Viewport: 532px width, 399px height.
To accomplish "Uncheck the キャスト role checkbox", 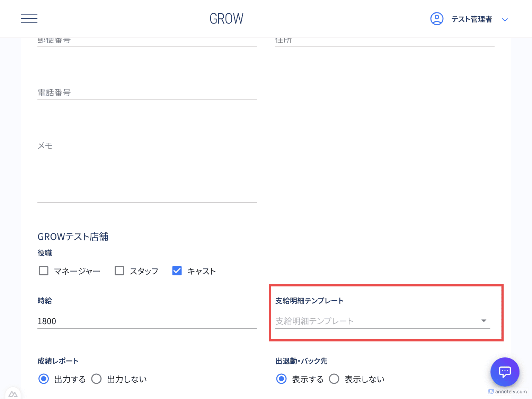I will click(177, 271).
